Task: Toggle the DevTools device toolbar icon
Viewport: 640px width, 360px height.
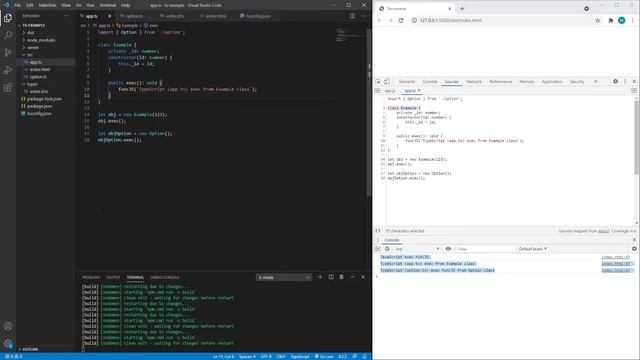Action: (387, 82)
